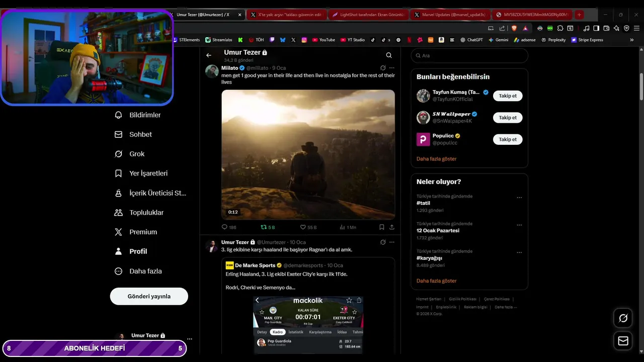Open options for #tatil trend
Viewport: 644px width, 362px height.
click(519, 198)
